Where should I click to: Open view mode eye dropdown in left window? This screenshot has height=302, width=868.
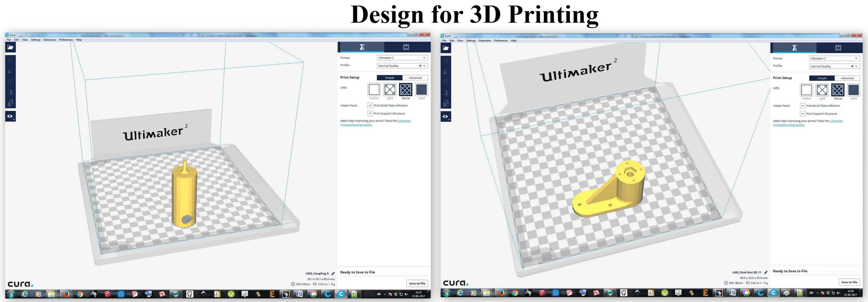pos(10,116)
